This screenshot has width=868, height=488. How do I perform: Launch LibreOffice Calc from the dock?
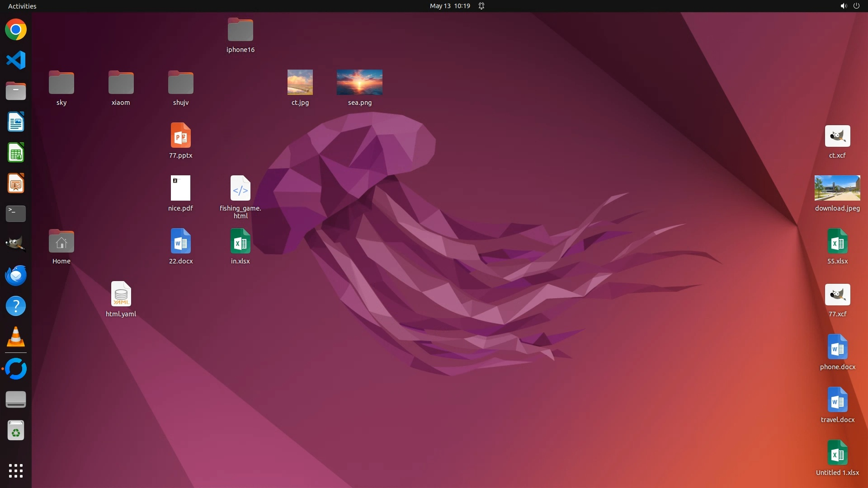(x=16, y=153)
